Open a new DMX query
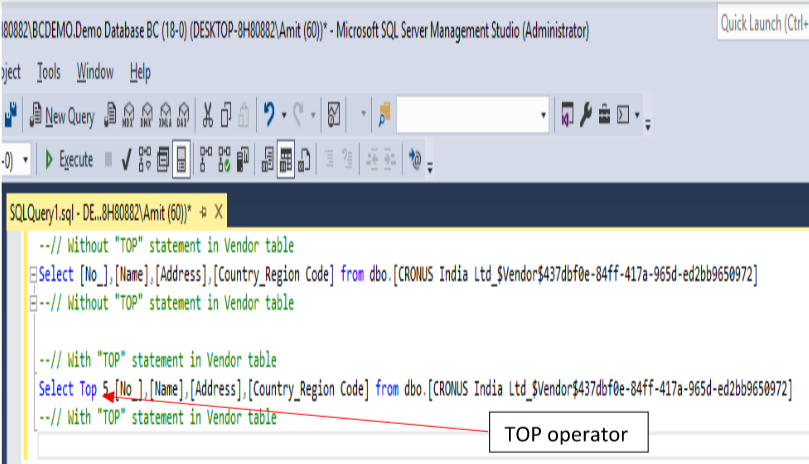The width and height of the screenshot is (809, 464). point(147,115)
